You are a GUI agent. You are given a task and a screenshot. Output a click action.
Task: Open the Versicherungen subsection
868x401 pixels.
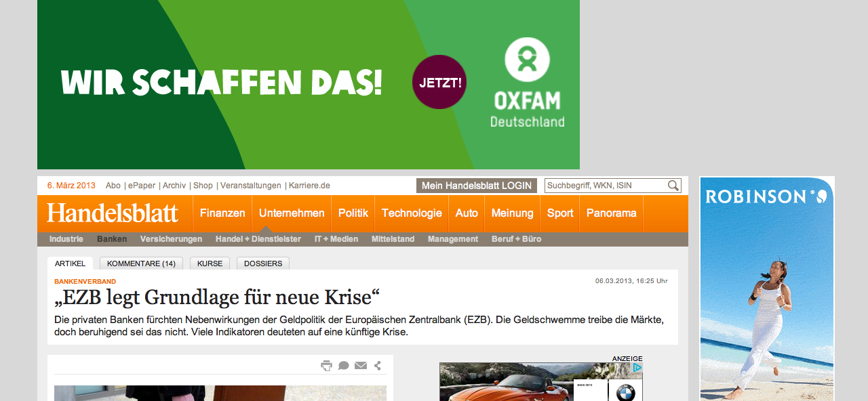tap(171, 239)
